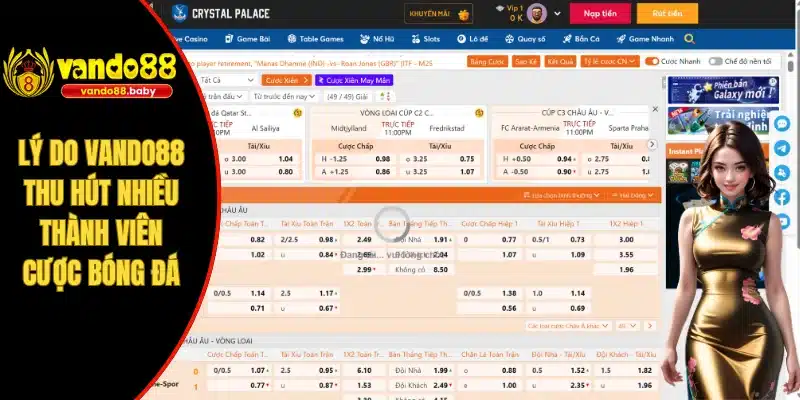Open the Tỷ lệ cược CN dropdown

pyautogui.click(x=610, y=61)
